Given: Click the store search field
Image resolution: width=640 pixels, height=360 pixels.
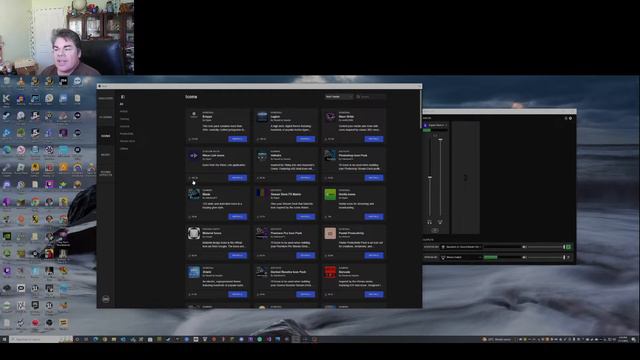Looking at the screenshot, I should click(x=371, y=97).
